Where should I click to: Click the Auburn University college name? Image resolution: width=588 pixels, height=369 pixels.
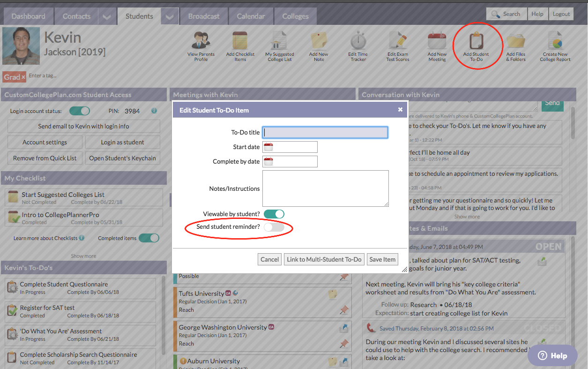pyautogui.click(x=214, y=361)
